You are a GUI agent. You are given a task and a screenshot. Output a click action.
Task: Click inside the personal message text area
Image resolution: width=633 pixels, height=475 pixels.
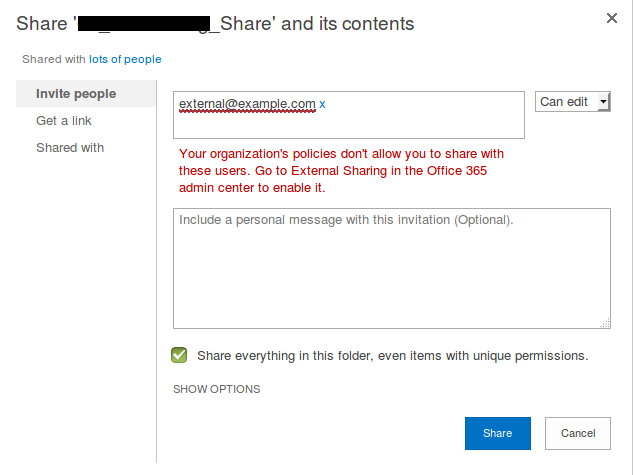pyautogui.click(x=392, y=268)
